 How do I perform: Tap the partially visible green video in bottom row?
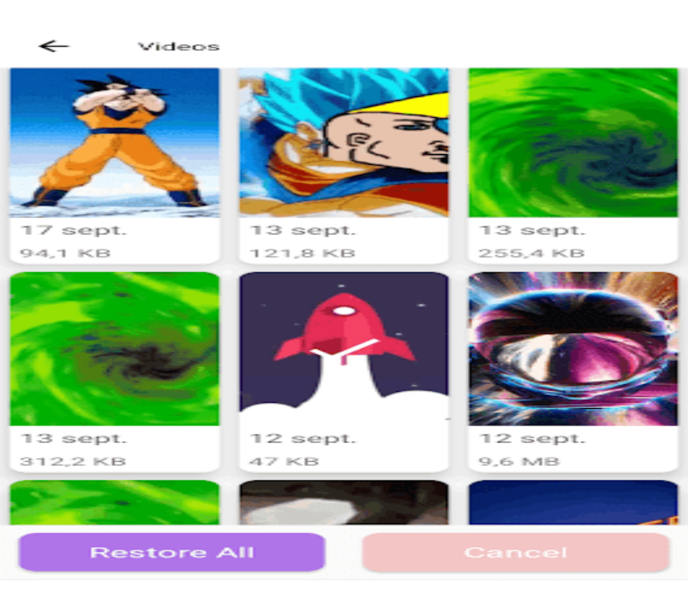[115, 502]
